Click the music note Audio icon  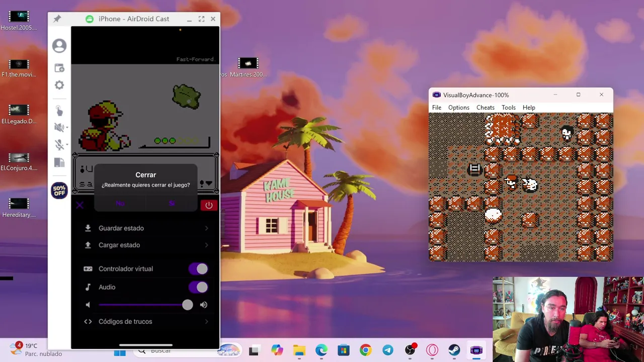point(88,287)
